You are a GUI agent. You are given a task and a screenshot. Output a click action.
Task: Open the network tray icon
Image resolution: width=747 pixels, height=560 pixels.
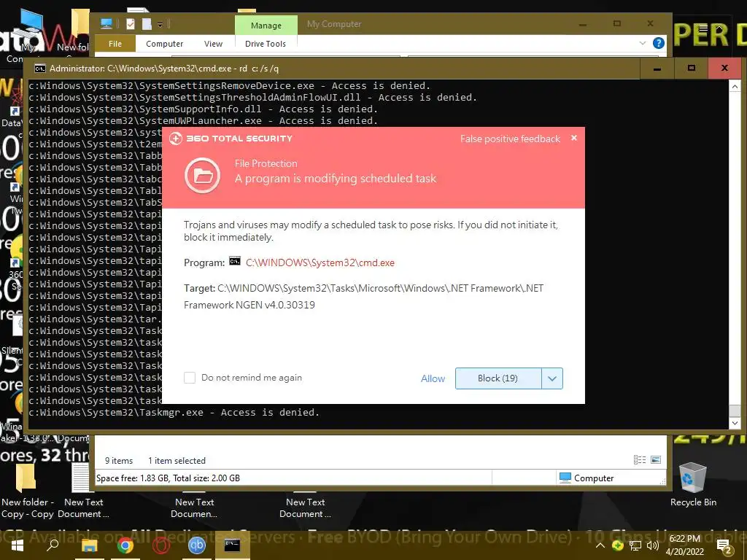(635, 545)
